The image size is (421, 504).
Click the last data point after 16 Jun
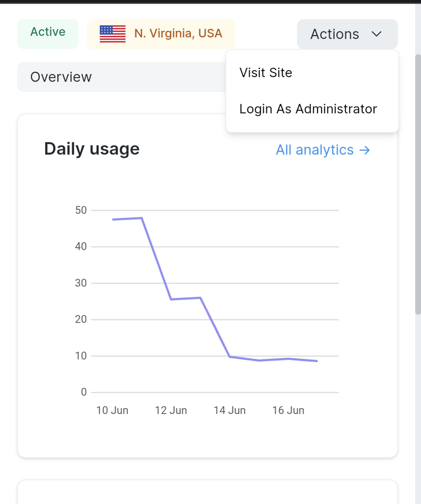tap(317, 361)
